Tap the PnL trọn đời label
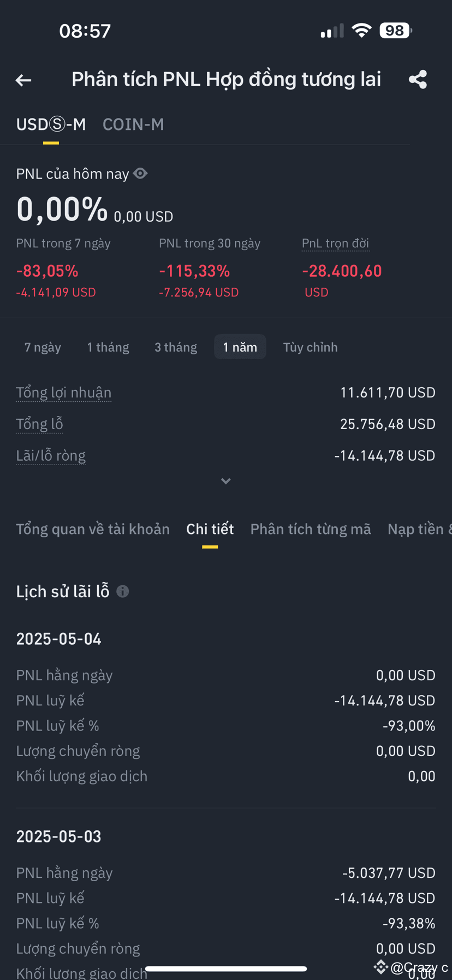The height and width of the screenshot is (980, 452). click(336, 243)
